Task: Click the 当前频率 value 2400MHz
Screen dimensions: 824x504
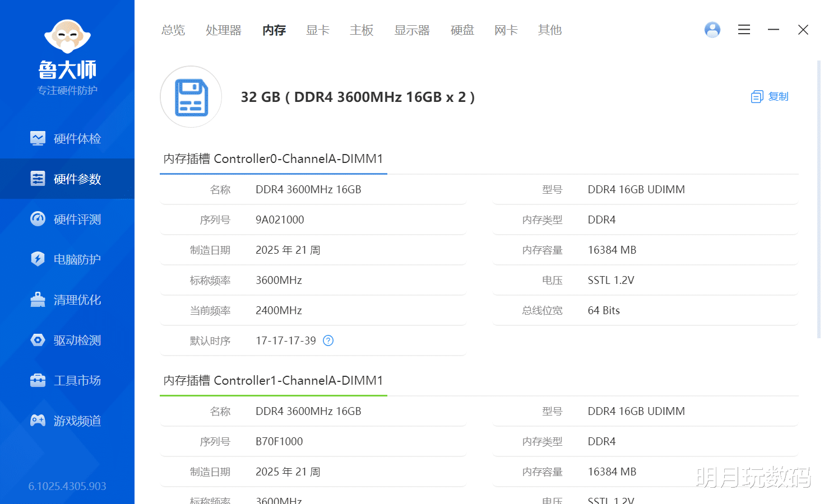Action: point(279,310)
